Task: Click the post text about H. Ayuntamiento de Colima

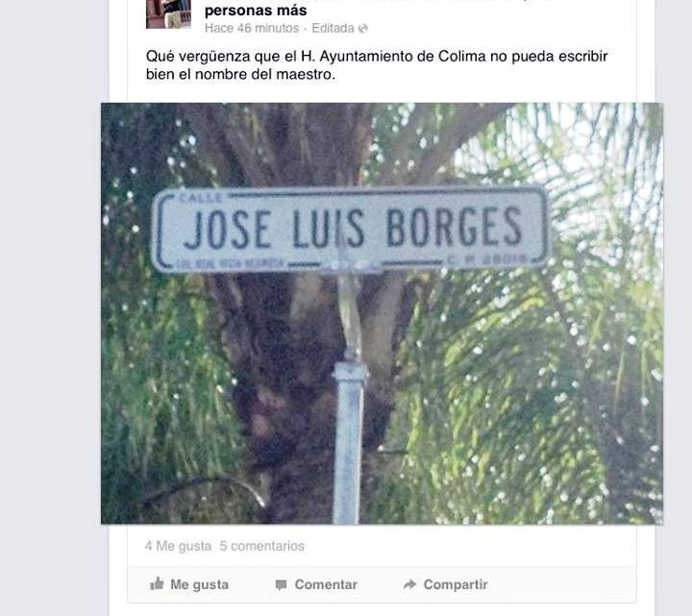Action: tap(377, 65)
